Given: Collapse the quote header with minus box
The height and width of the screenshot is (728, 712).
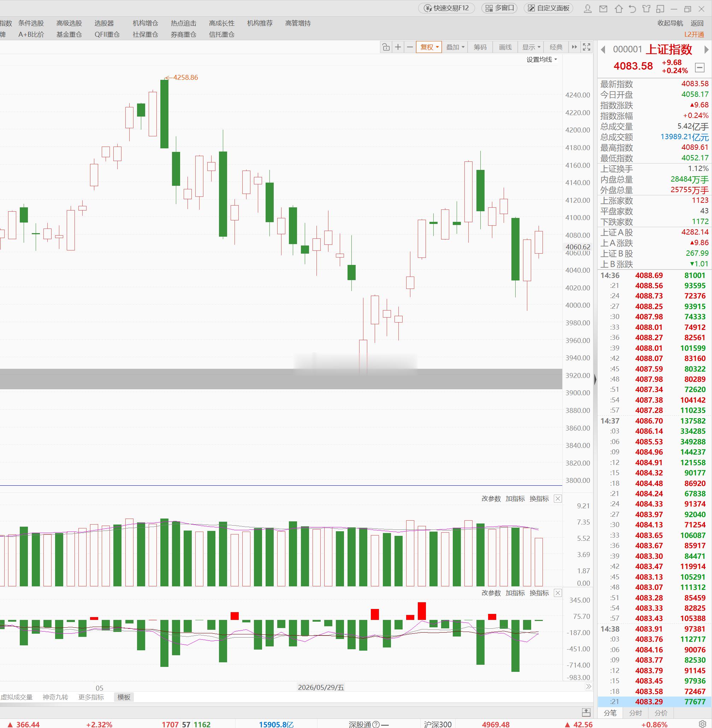Looking at the screenshot, I should 700,67.
